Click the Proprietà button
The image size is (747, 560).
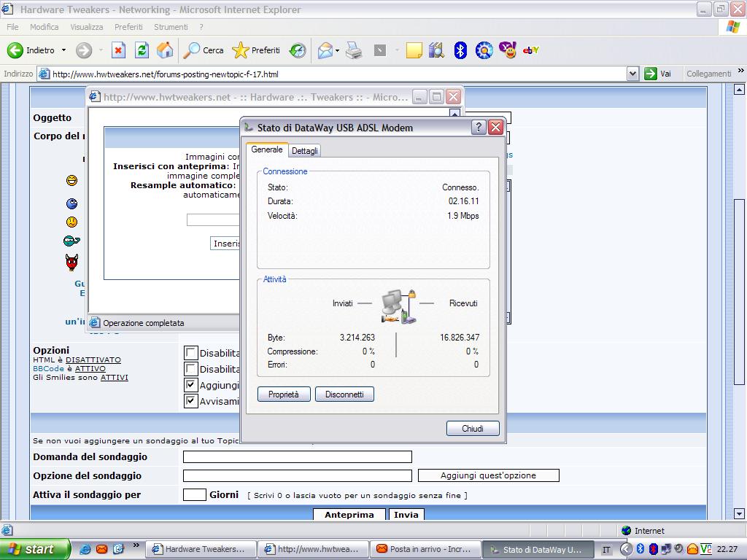[x=284, y=394]
